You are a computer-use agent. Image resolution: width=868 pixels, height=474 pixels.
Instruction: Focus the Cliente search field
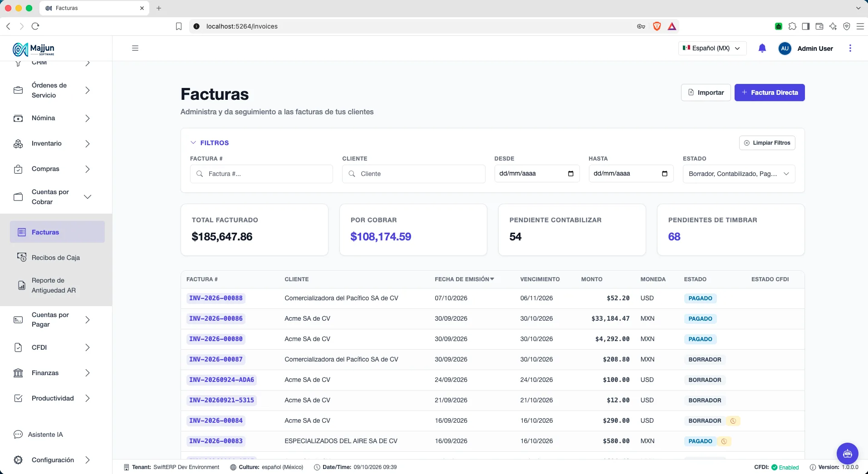point(414,174)
